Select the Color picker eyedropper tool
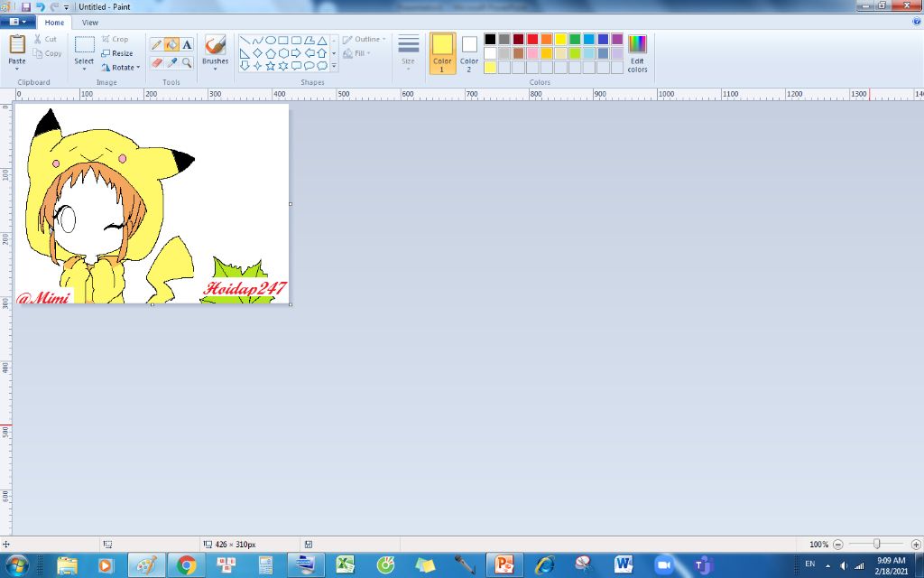This screenshot has height=578, width=924. pos(171,62)
